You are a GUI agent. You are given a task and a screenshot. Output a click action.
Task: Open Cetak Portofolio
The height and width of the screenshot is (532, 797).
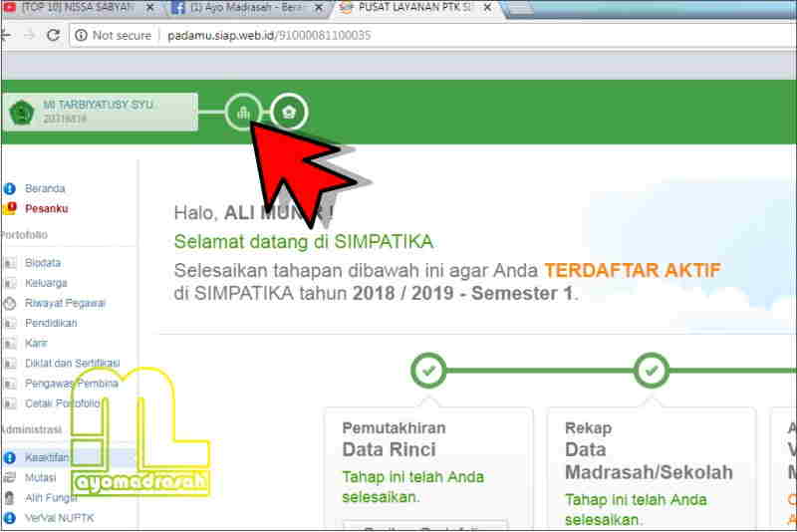click(62, 402)
